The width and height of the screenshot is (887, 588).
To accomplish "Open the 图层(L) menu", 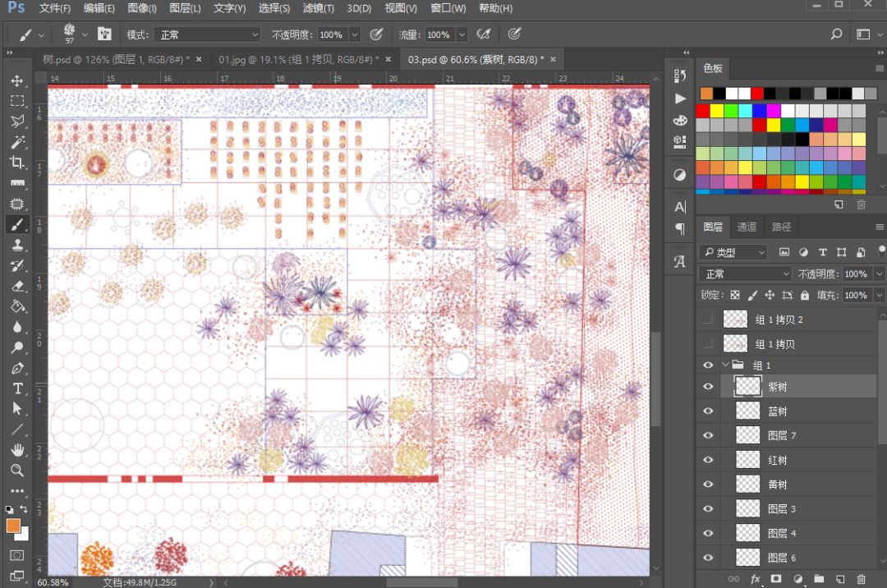I will [x=185, y=8].
